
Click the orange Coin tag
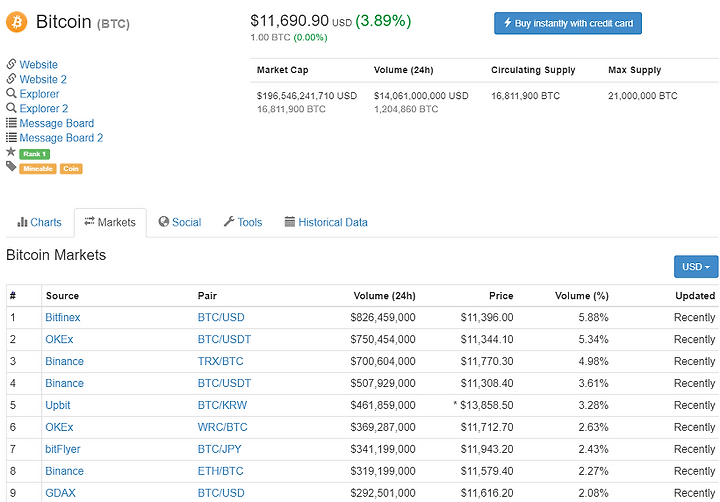(71, 169)
